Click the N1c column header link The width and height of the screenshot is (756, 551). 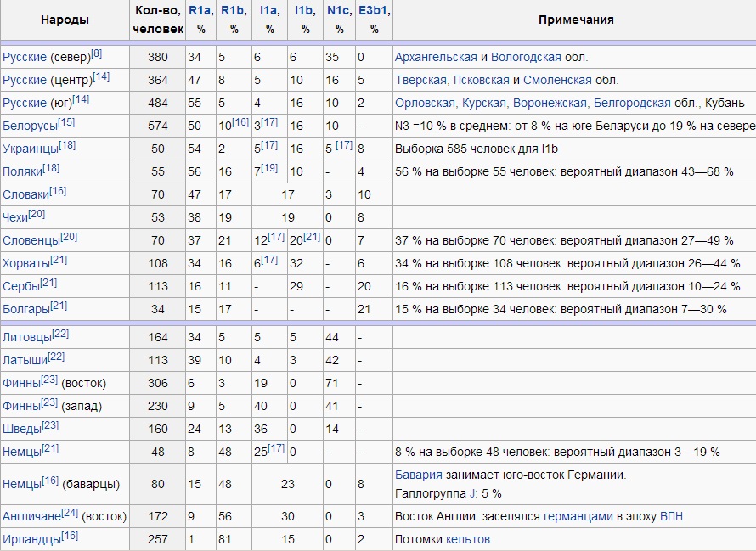[x=339, y=10]
